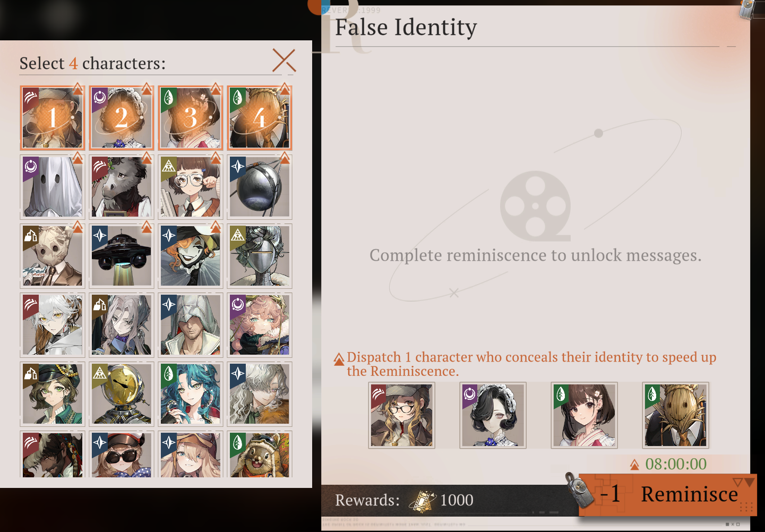The height and width of the screenshot is (532, 765).
Task: Click the Reminisce button
Action: click(x=668, y=494)
